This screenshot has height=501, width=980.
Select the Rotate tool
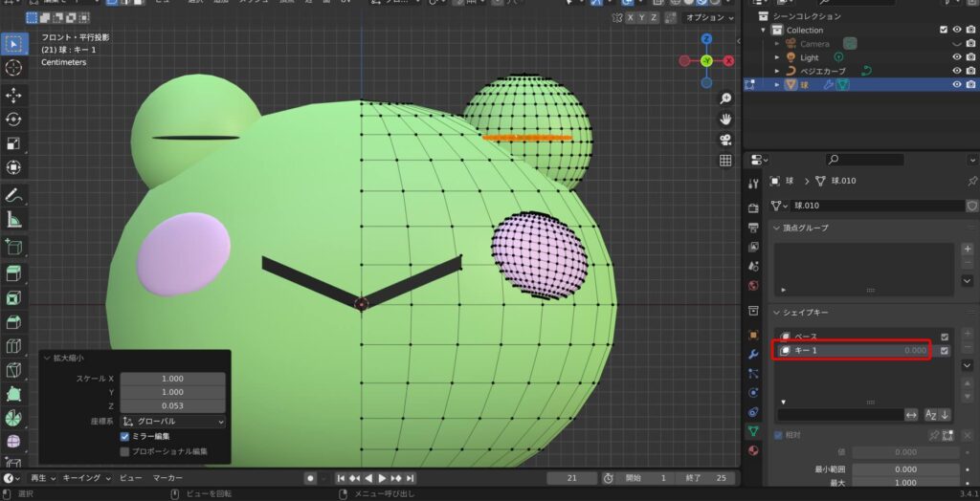pos(13,120)
